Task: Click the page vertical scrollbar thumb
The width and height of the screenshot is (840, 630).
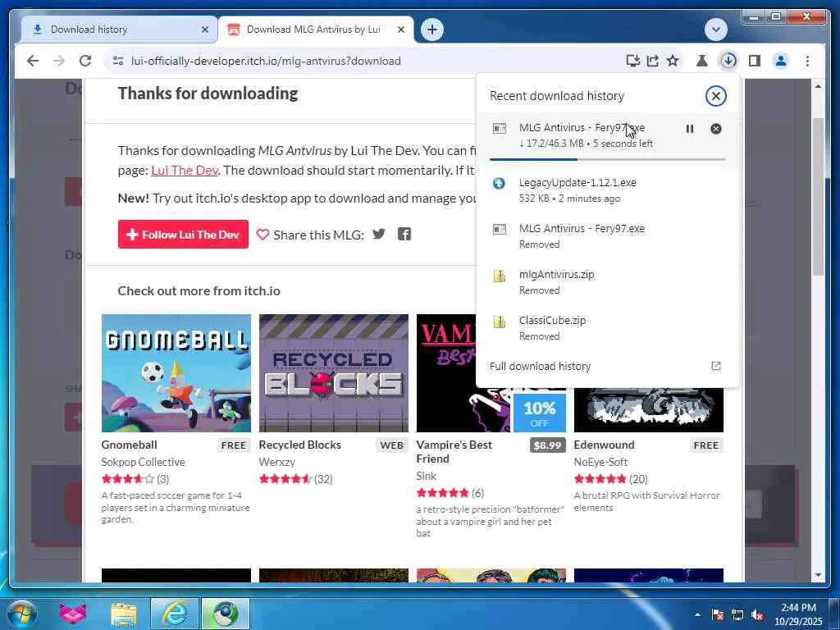Action: (818, 195)
